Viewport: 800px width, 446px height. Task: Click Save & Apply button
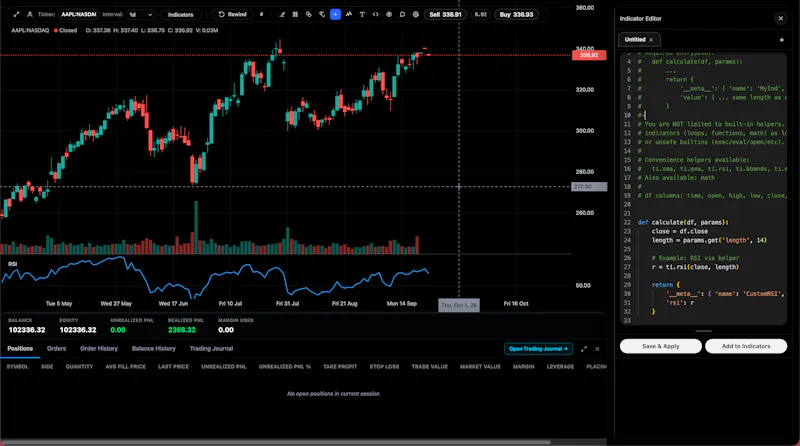(x=661, y=346)
